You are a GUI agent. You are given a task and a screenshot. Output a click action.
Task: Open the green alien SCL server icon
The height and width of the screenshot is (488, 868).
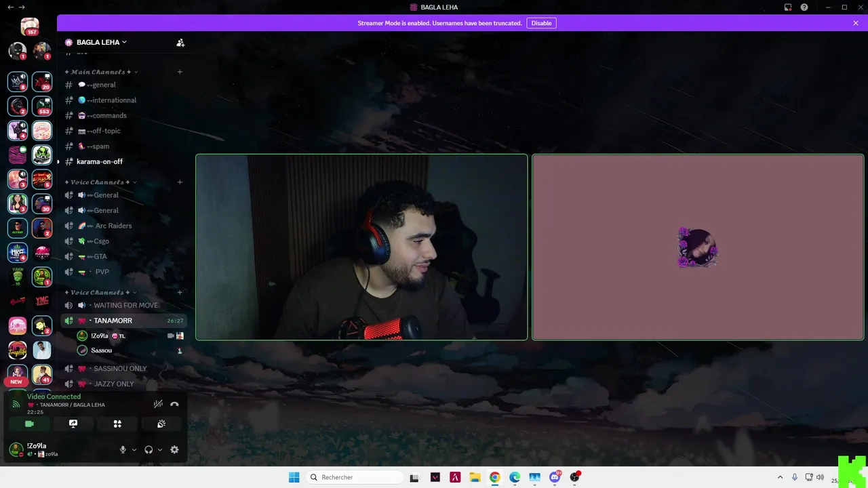(x=42, y=155)
